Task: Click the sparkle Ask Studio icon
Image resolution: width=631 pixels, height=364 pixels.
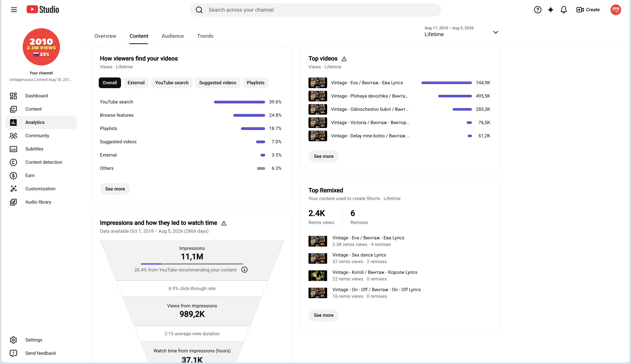Action: click(551, 10)
